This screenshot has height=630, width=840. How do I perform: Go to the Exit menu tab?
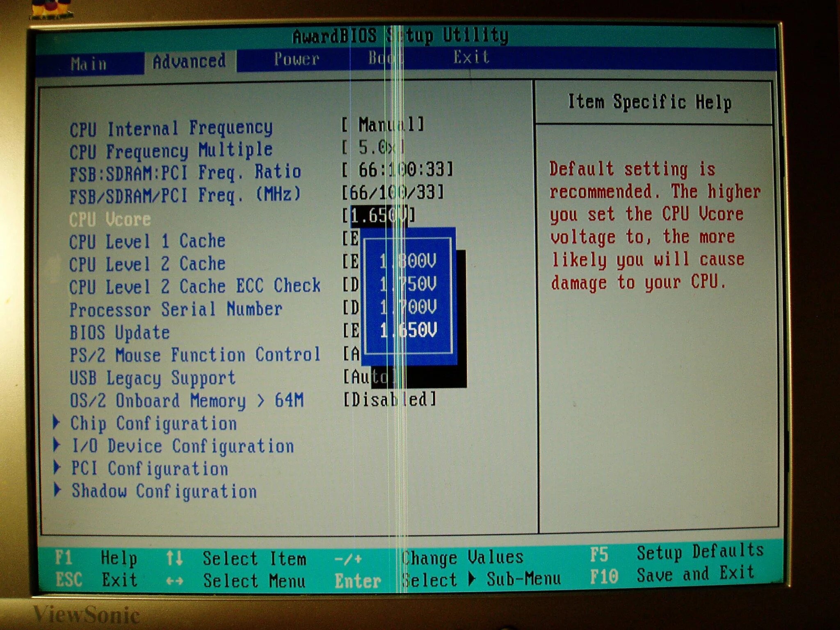(x=471, y=57)
